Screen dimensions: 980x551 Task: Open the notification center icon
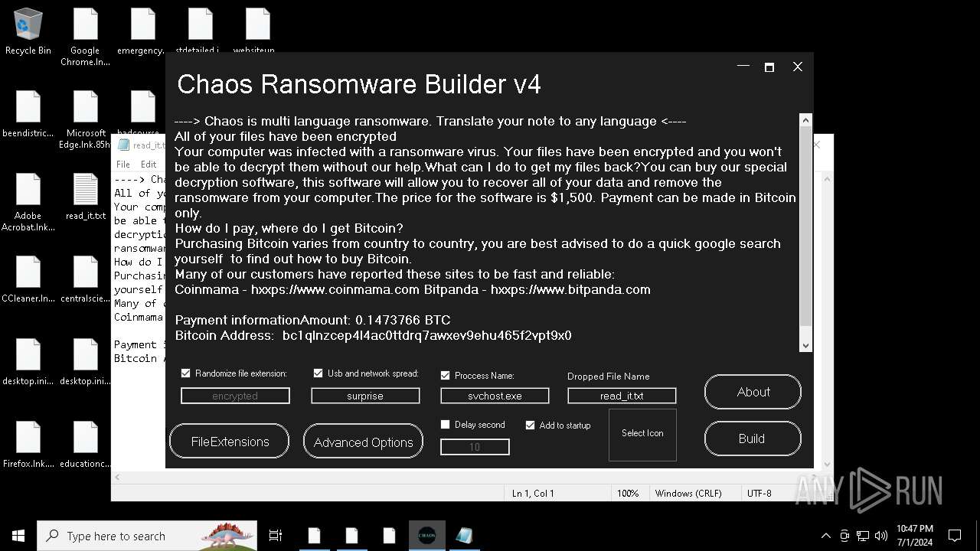955,536
